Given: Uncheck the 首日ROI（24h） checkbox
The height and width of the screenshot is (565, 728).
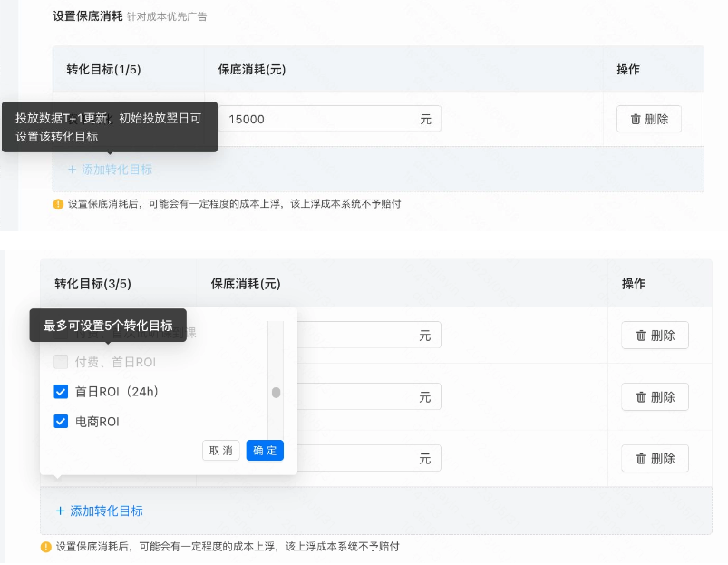Looking at the screenshot, I should [61, 391].
